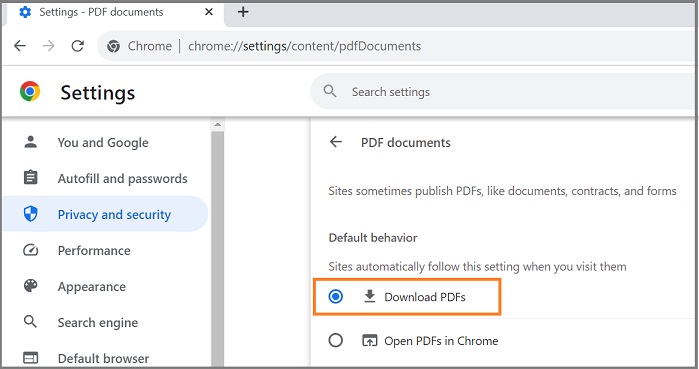Close the Settings - PDF documents tab
Viewport: 699px width, 369px height.
(209, 12)
